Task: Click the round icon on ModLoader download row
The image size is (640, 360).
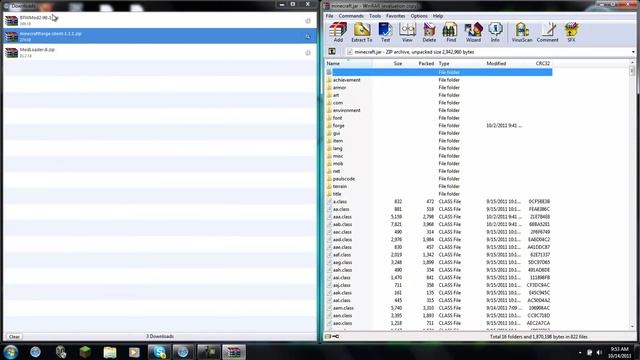Action: pos(308,53)
